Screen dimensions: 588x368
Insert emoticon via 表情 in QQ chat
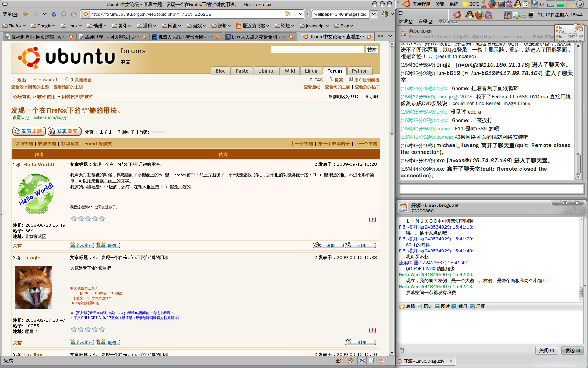pyautogui.click(x=407, y=306)
